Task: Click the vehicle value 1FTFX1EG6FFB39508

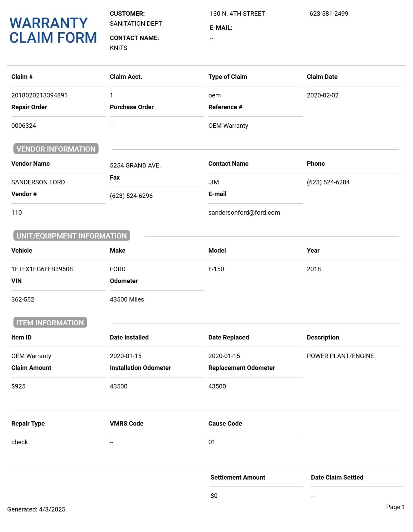Action: pyautogui.click(x=42, y=269)
